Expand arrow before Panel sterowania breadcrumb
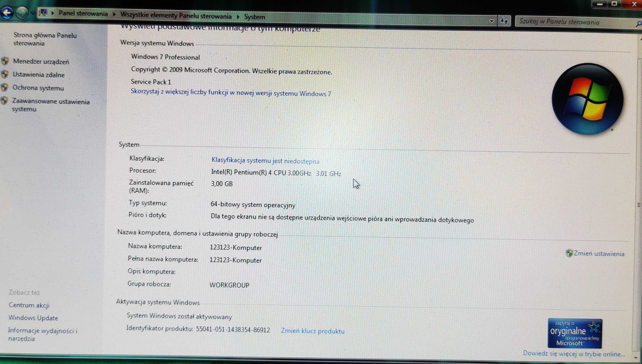The image size is (642, 364). tap(53, 13)
